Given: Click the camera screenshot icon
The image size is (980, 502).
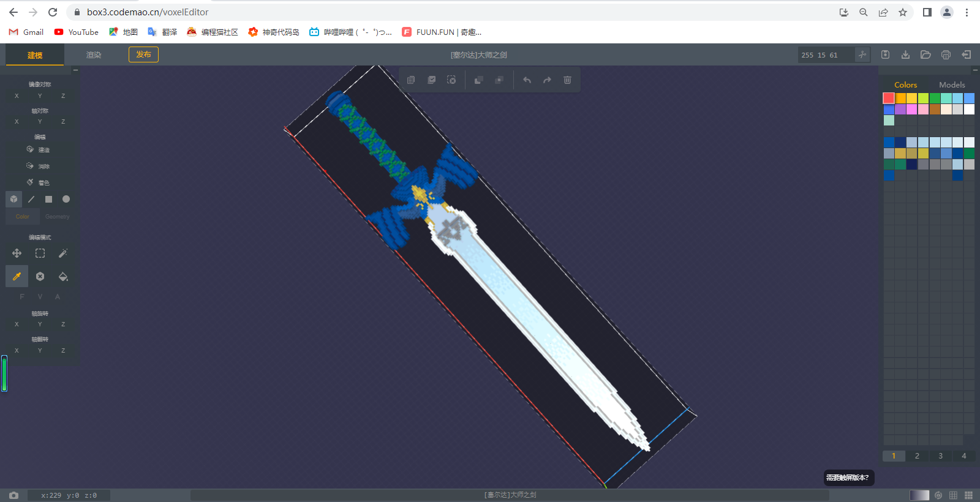Looking at the screenshot, I should [x=13, y=495].
